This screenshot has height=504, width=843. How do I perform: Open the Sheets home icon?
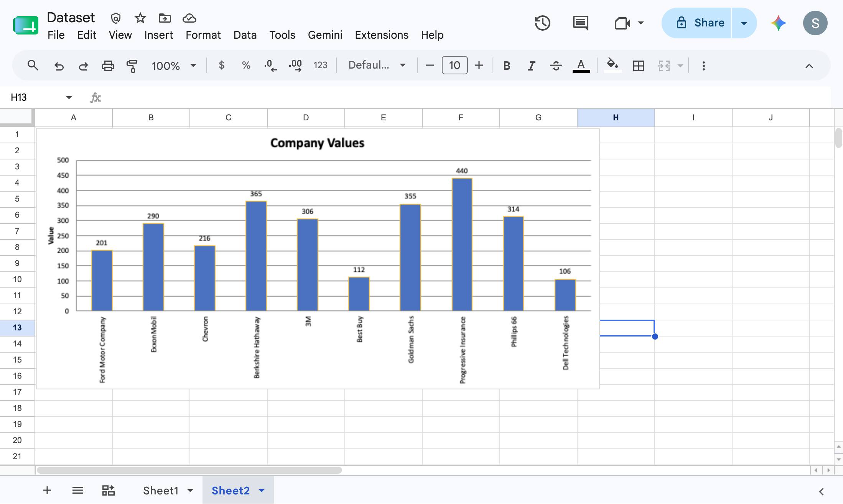point(26,26)
